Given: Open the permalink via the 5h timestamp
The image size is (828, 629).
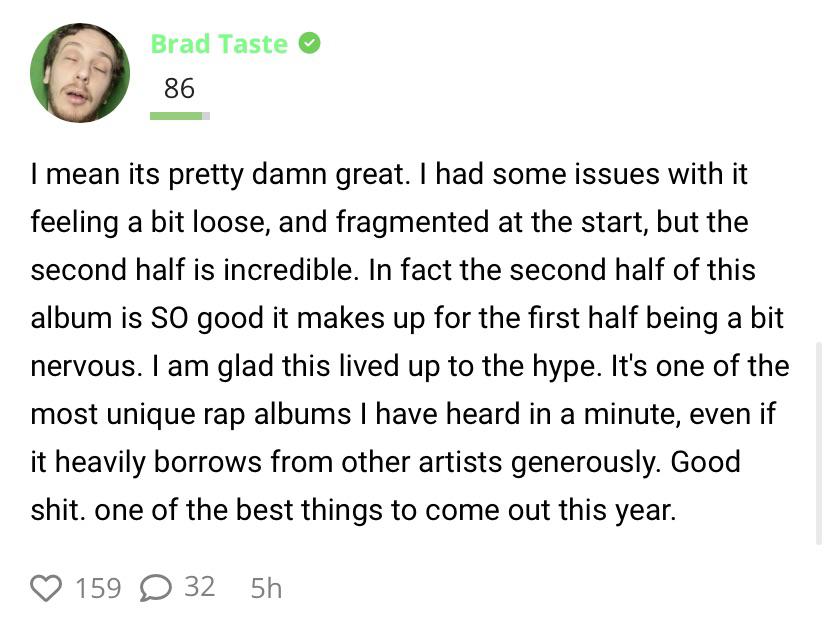Looking at the screenshot, I should click(x=265, y=589).
